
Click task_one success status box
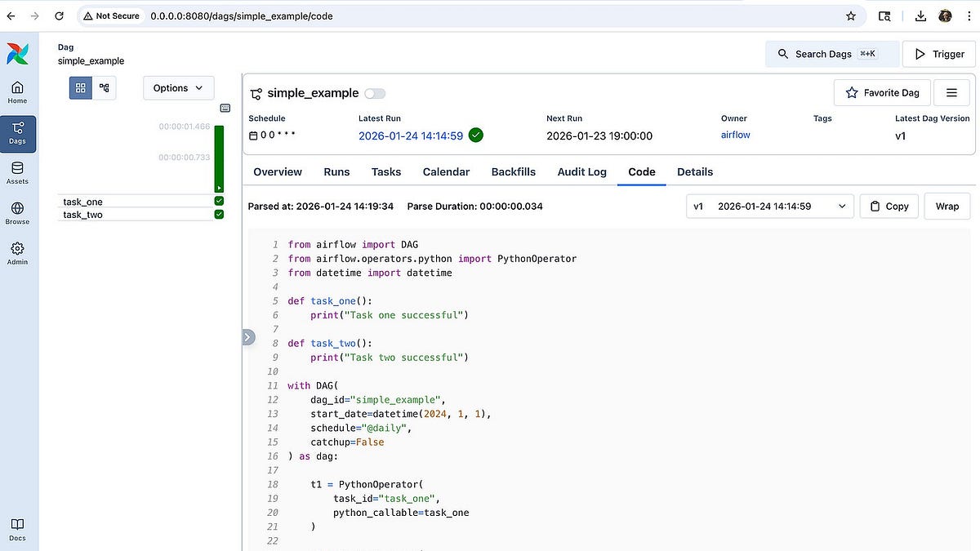point(219,201)
